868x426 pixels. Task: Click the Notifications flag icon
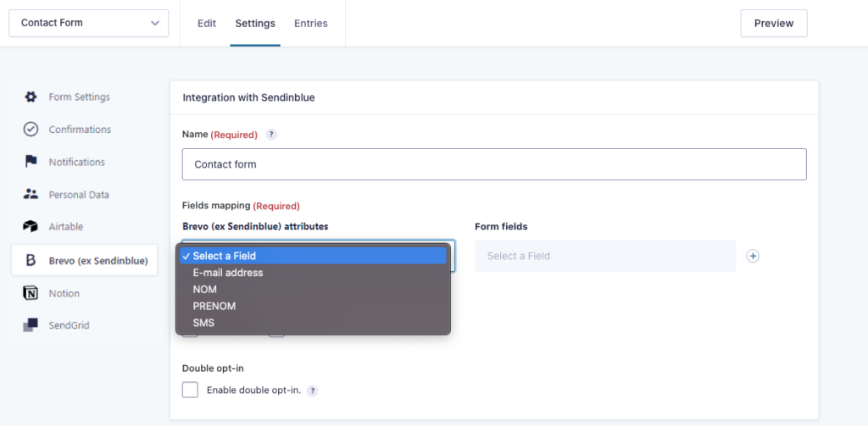(x=31, y=162)
